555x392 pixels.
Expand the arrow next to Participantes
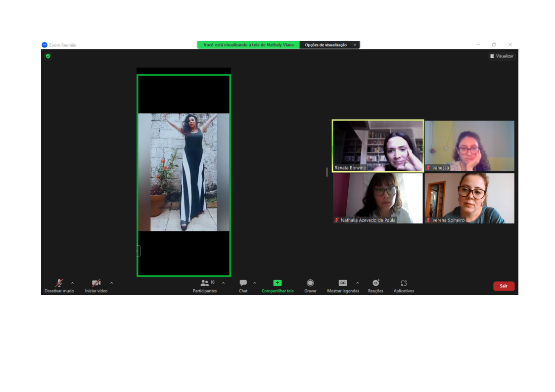(223, 283)
